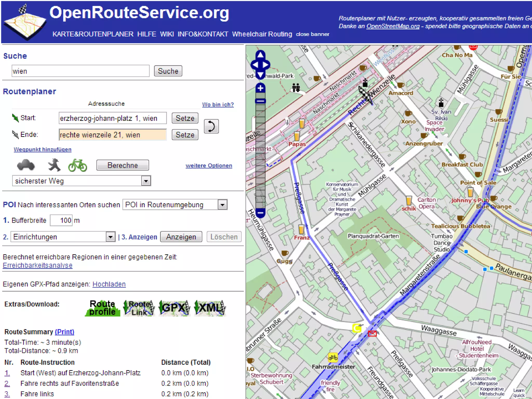This screenshot has width=532, height=399.
Task: Click 'Planquadrat-Garten' label on map
Action: pyautogui.click(x=373, y=236)
